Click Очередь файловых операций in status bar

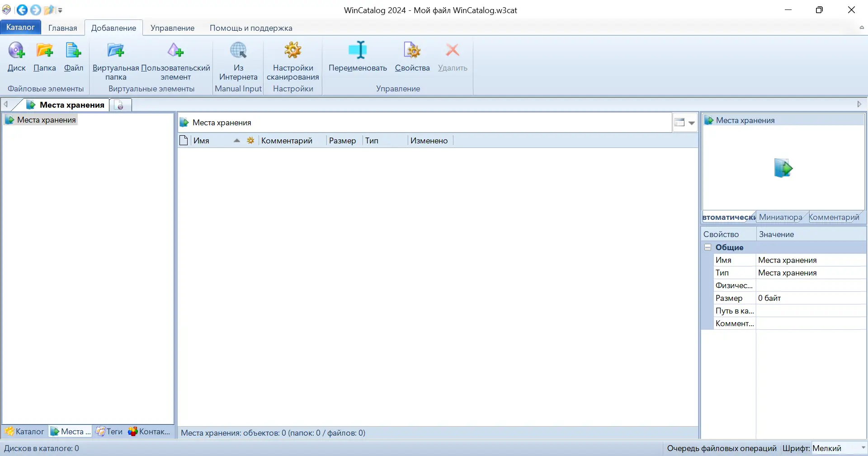722,448
